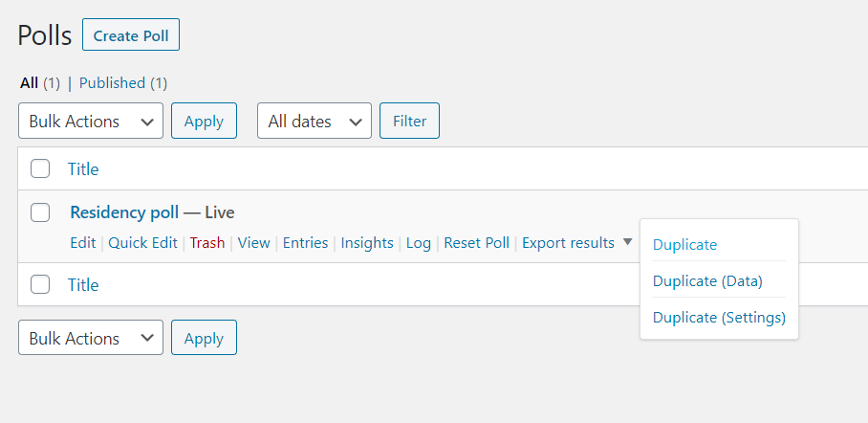The image size is (868, 423).
Task: Toggle the select-all checkbox in table header
Action: 40,168
